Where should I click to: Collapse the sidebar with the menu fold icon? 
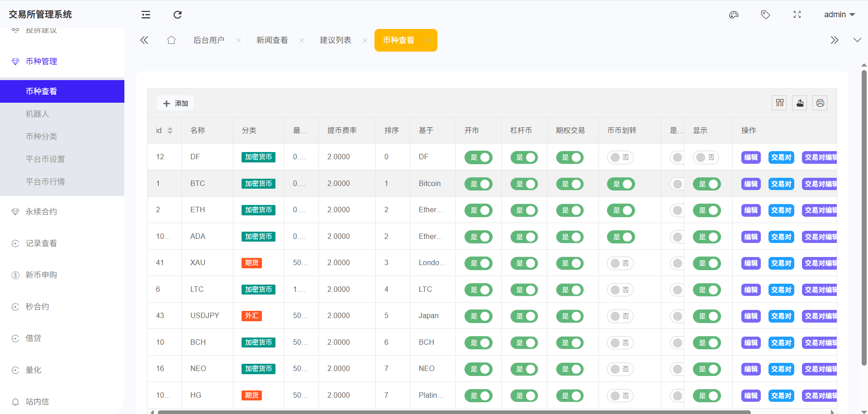(x=146, y=15)
